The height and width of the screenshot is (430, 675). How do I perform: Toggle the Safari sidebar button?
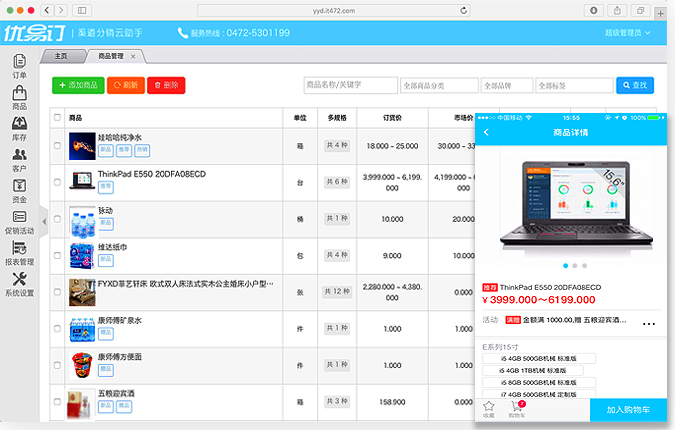click(x=82, y=10)
